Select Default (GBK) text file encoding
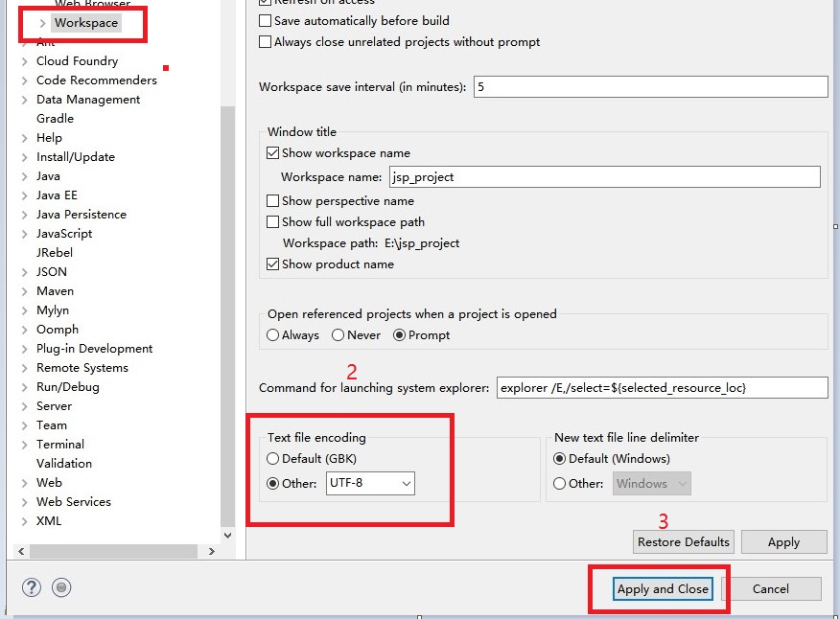The height and width of the screenshot is (619, 840). pyautogui.click(x=272, y=459)
